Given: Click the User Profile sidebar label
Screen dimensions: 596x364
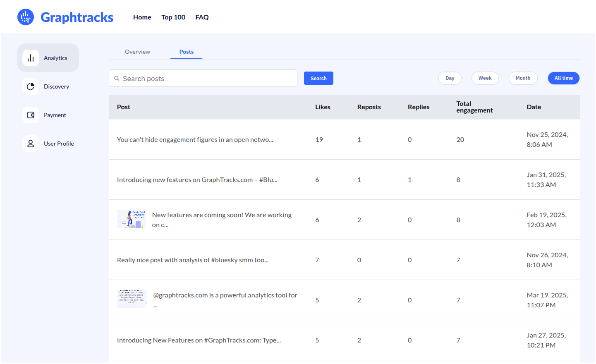Looking at the screenshot, I should 59,144.
